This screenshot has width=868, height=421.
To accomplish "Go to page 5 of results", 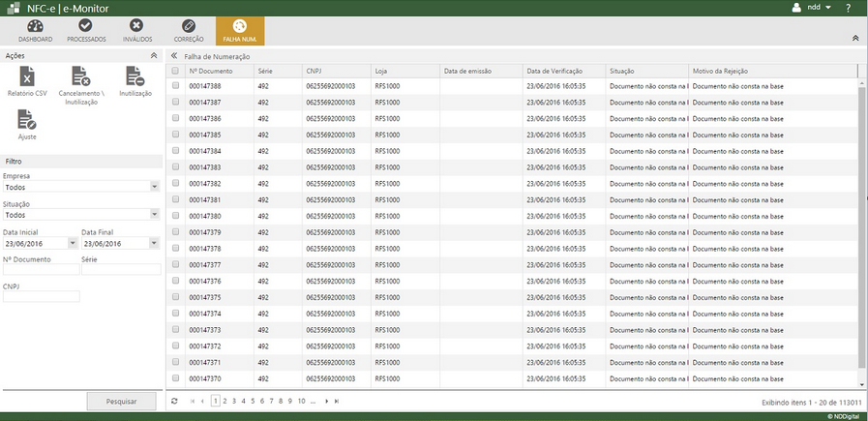I will pyautogui.click(x=252, y=401).
